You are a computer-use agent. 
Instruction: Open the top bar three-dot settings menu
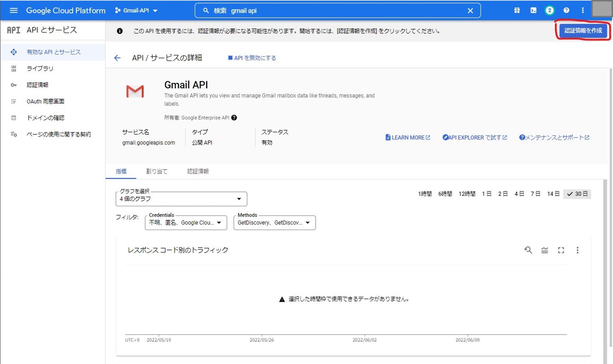pos(583,11)
